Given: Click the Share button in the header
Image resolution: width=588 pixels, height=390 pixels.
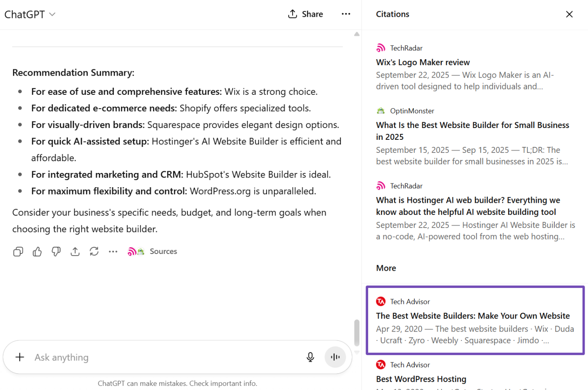Looking at the screenshot, I should 306,14.
